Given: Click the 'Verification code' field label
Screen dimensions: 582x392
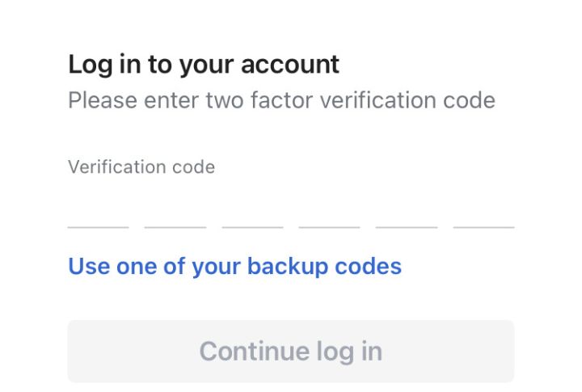Looking at the screenshot, I should coord(141,167).
